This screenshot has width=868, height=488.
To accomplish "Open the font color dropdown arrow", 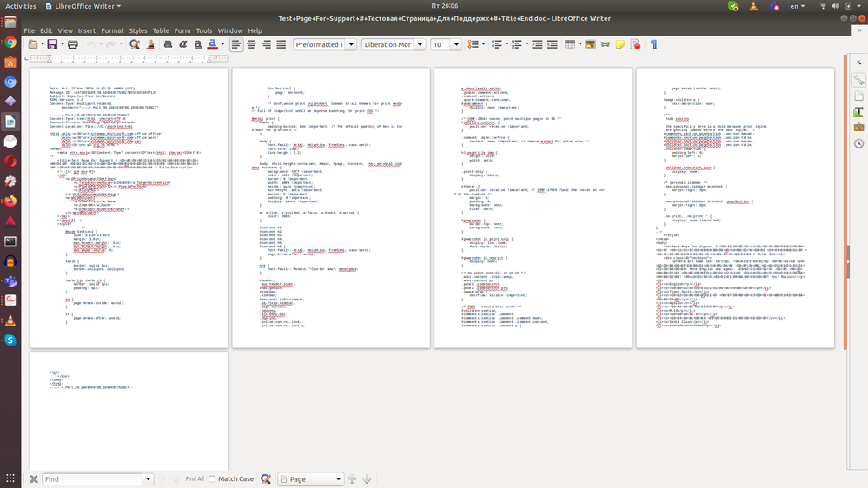I will tap(222, 44).
